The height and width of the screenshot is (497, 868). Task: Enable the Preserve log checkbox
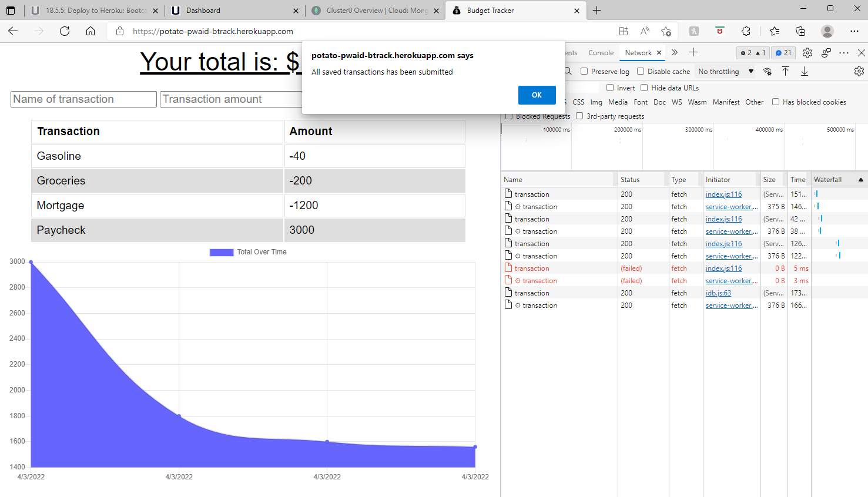coord(583,71)
